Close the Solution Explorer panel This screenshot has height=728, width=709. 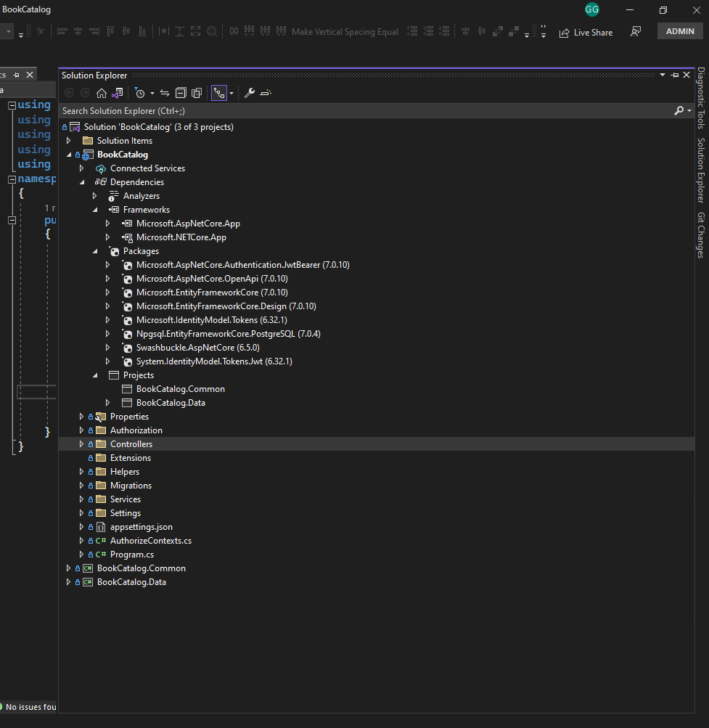[x=687, y=75]
